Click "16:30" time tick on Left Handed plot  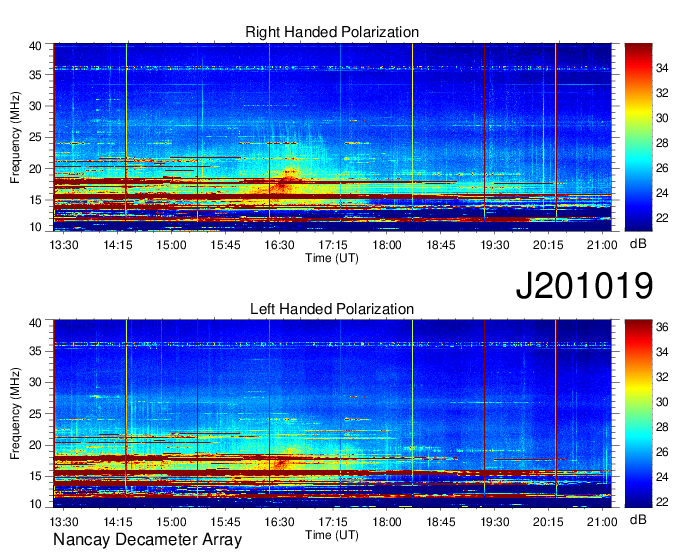coord(279,522)
